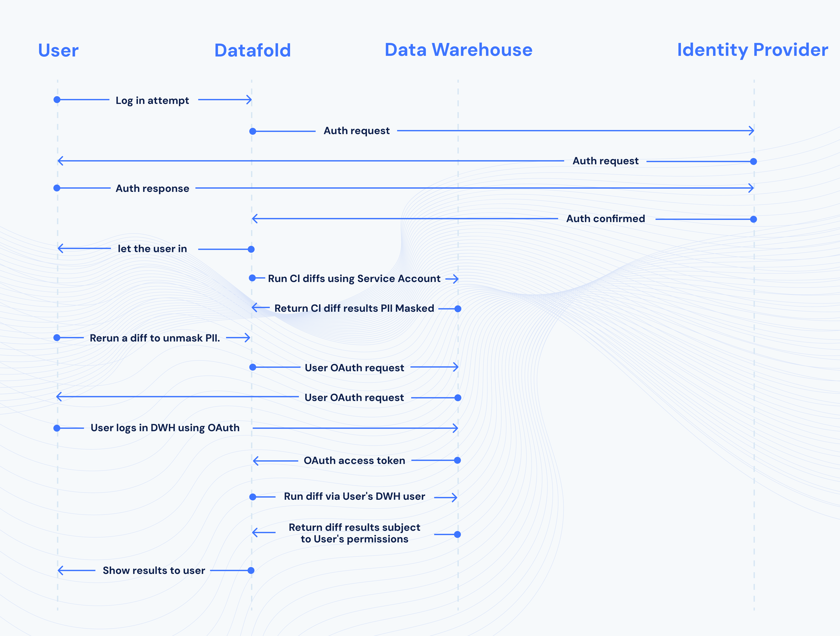Image resolution: width=840 pixels, height=636 pixels.
Task: Click the "Auth response" label
Action: (152, 189)
